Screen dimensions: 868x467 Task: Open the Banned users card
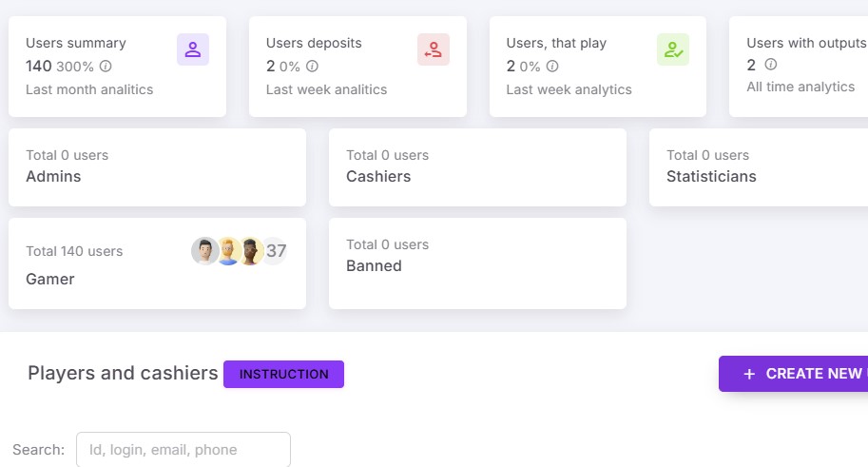[477, 263]
